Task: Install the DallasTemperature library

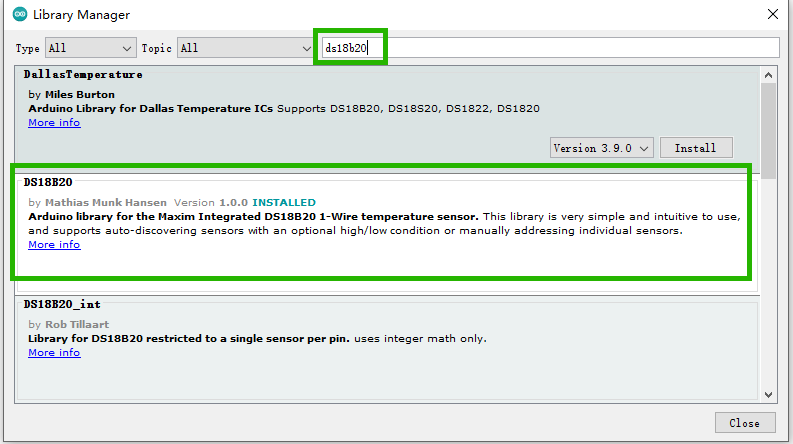Action: 695,148
